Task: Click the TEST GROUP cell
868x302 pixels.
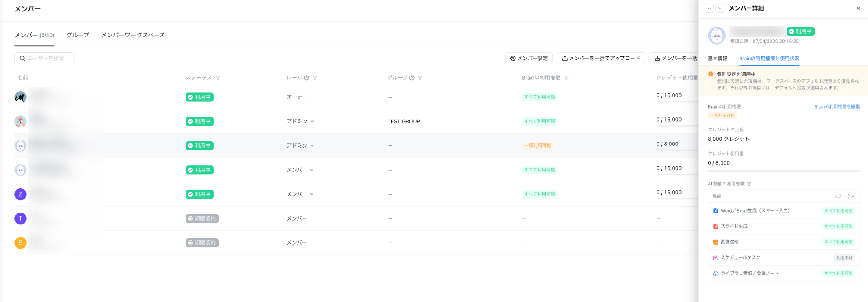Action: (403, 122)
